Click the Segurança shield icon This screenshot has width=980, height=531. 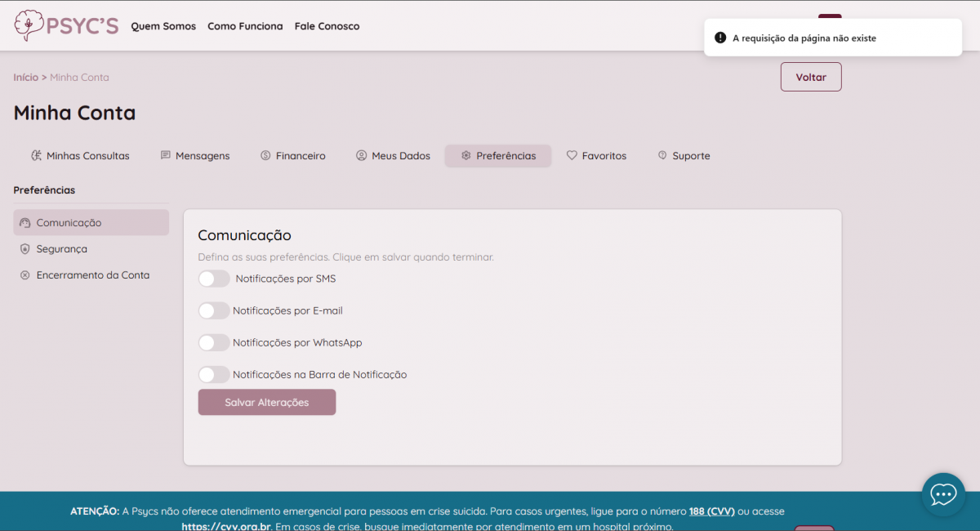click(x=24, y=249)
